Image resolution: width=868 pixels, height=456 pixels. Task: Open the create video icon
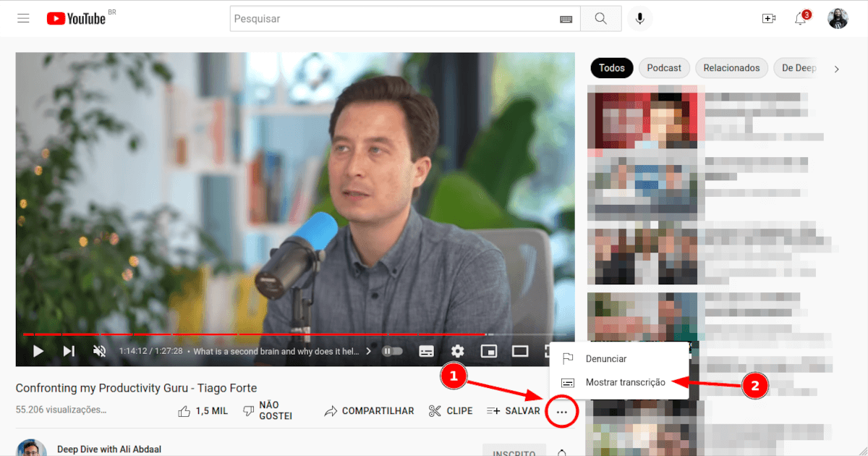click(x=769, y=19)
